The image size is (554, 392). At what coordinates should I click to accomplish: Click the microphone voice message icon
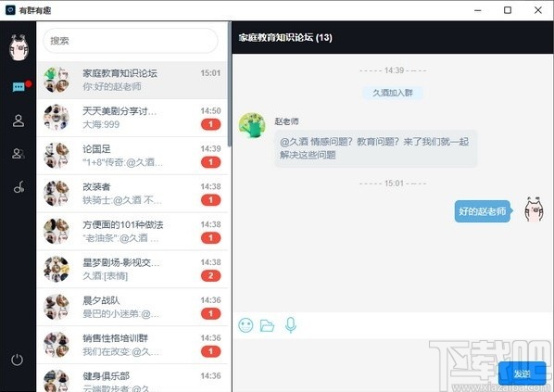290,325
